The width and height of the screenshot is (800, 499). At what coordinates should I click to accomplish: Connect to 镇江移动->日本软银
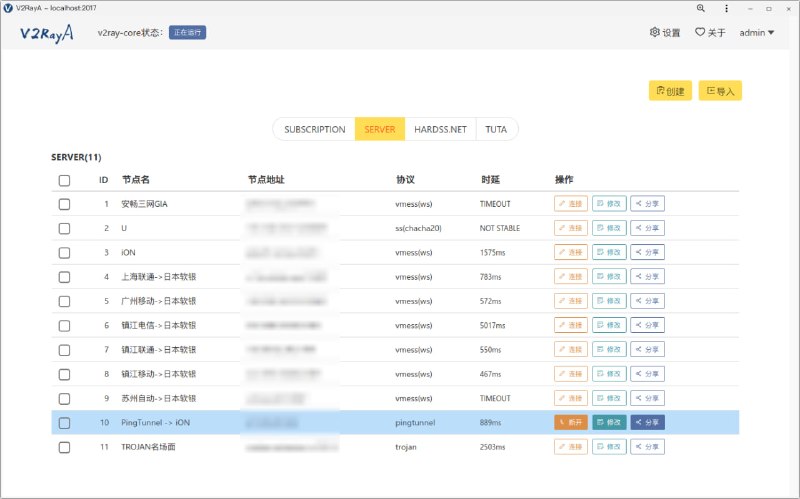pos(571,373)
